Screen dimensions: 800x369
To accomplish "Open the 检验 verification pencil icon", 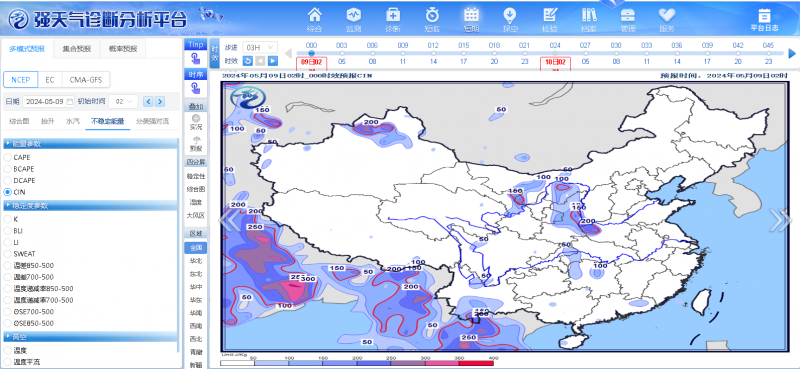I will 549,15.
